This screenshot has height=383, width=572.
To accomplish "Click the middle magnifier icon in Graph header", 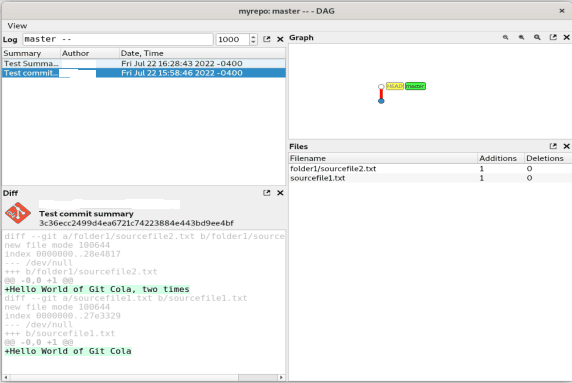I will pos(521,38).
